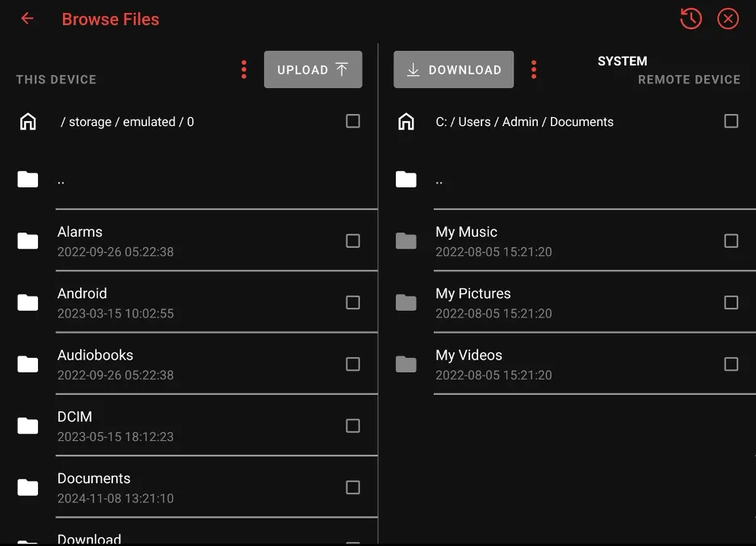Tick the My Pictures folder checkbox
756x546 pixels.
(731, 302)
